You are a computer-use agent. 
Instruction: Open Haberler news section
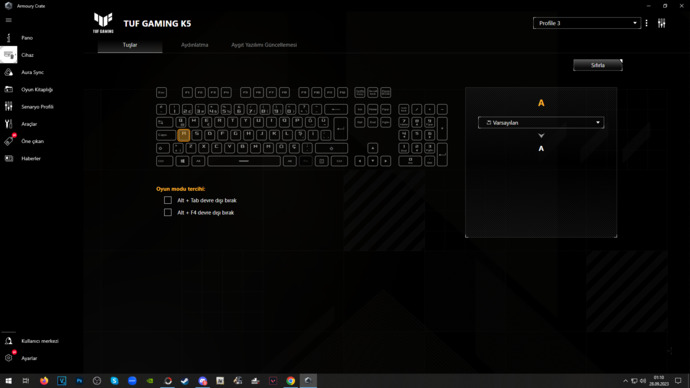point(30,158)
